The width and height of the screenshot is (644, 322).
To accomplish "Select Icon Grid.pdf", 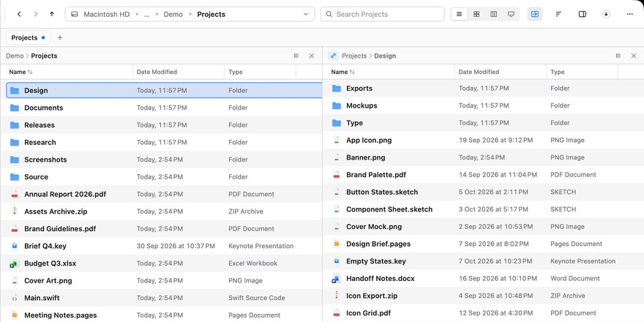I will click(x=483, y=312).
